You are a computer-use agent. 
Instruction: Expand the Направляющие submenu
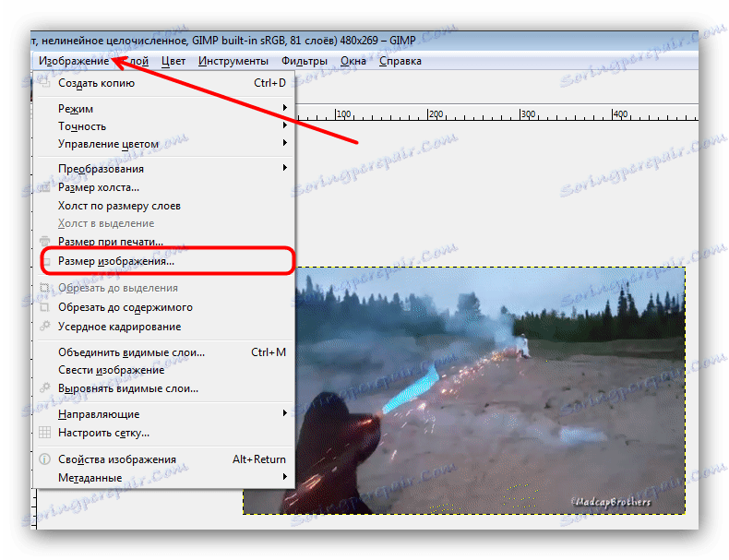tap(163, 413)
